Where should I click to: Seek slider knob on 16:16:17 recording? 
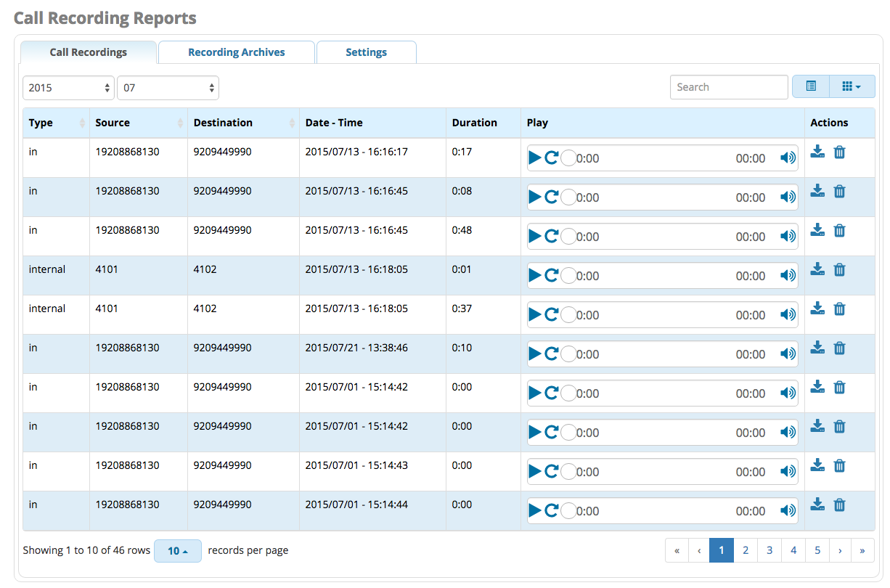(568, 158)
